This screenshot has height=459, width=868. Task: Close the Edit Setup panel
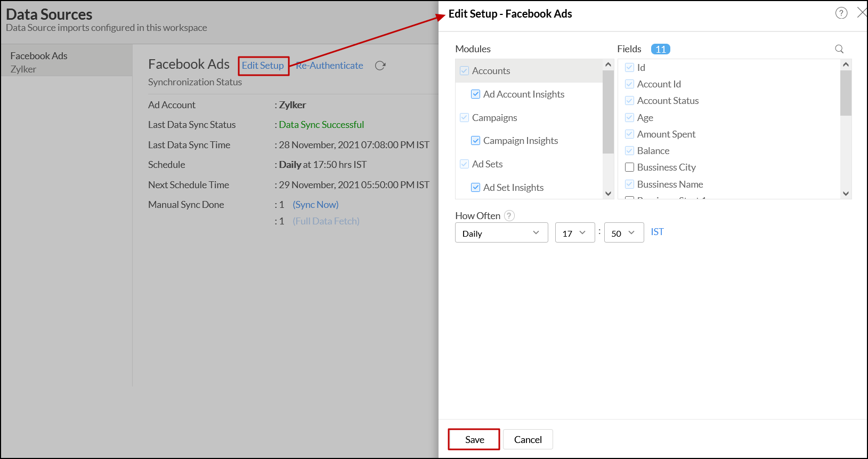tap(861, 13)
